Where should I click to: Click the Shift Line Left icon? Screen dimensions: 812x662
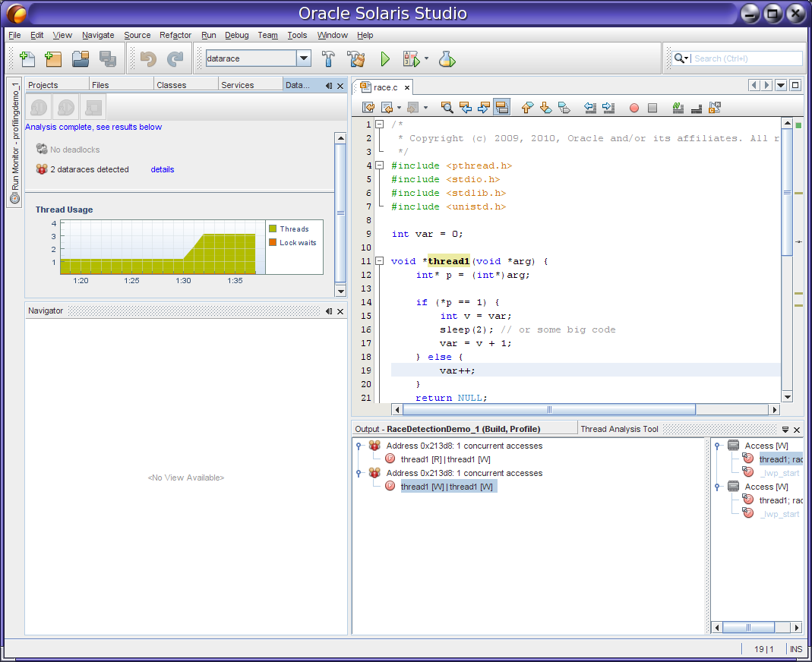[x=590, y=108]
